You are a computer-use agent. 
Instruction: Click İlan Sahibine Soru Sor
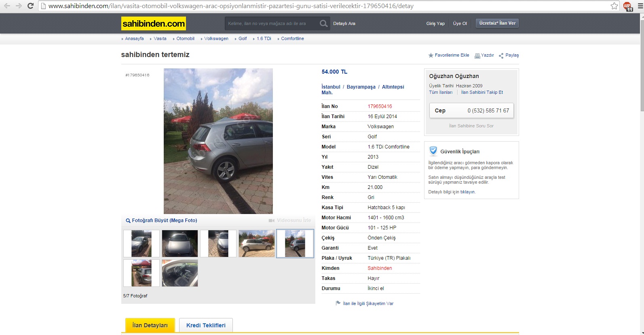(471, 126)
